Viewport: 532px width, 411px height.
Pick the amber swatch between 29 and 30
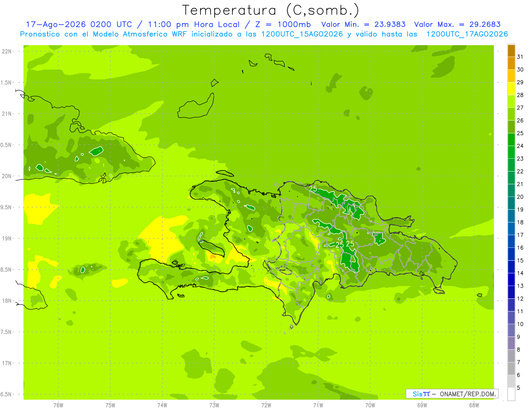coord(511,76)
